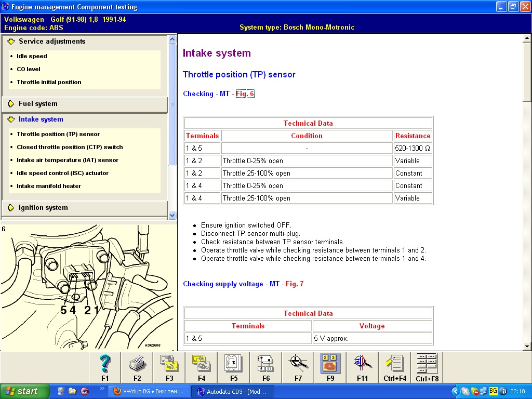Open the Fig. 6 link
This screenshot has width=532, height=399.
[x=245, y=94]
